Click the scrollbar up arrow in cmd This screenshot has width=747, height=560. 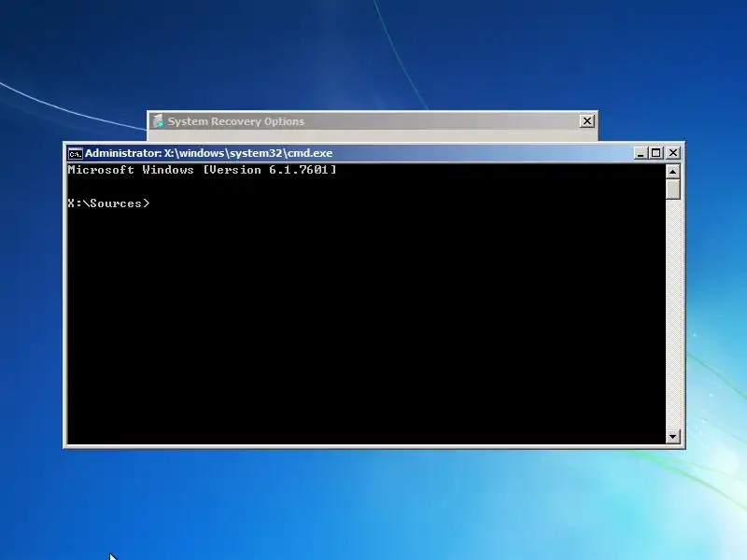(672, 172)
